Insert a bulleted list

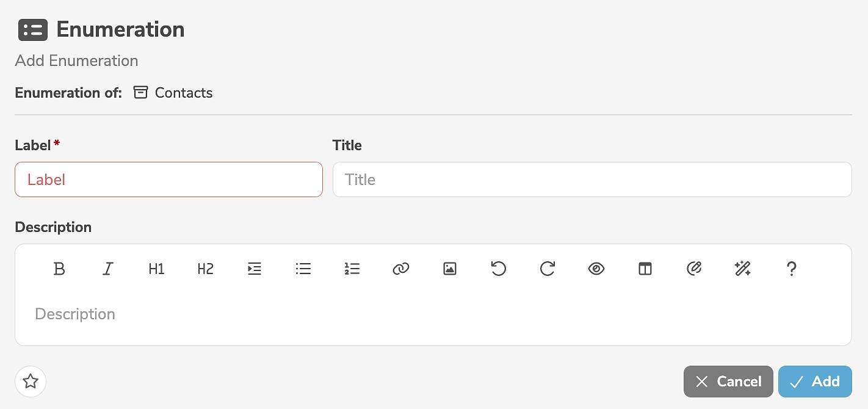pos(303,269)
